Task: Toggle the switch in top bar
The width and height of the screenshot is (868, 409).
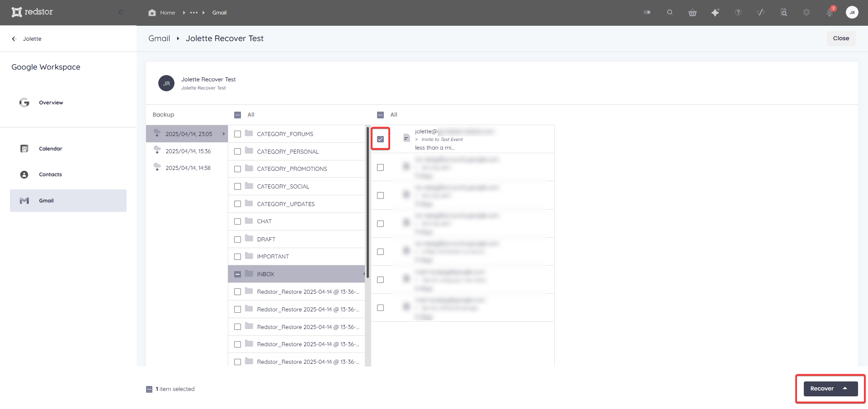Action: pyautogui.click(x=647, y=13)
